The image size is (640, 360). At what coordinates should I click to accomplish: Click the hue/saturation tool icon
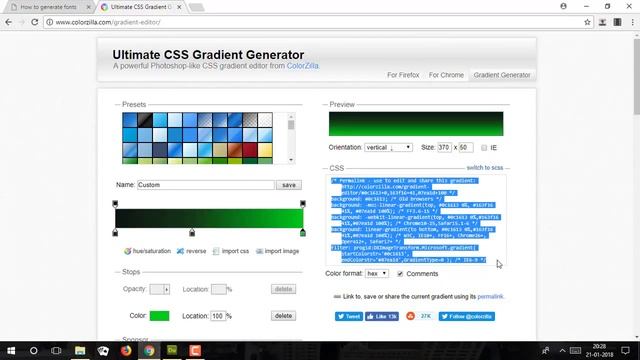pos(127,251)
